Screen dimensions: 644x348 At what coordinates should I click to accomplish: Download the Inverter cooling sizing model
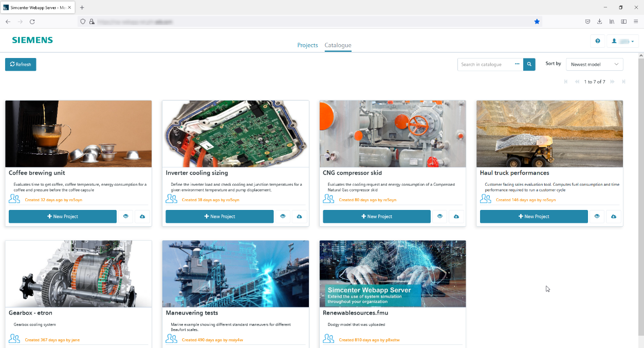tap(299, 217)
